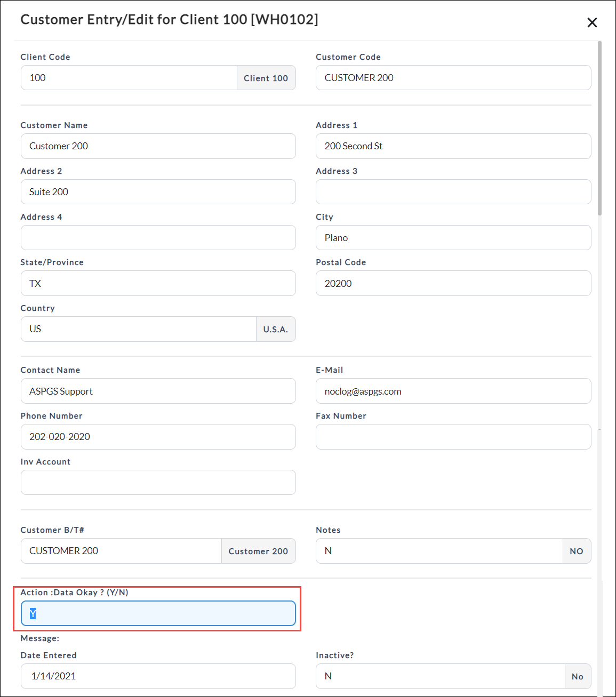Focus the empty Address 3 field
Viewport: 616px width, 697px height.
coord(453,192)
